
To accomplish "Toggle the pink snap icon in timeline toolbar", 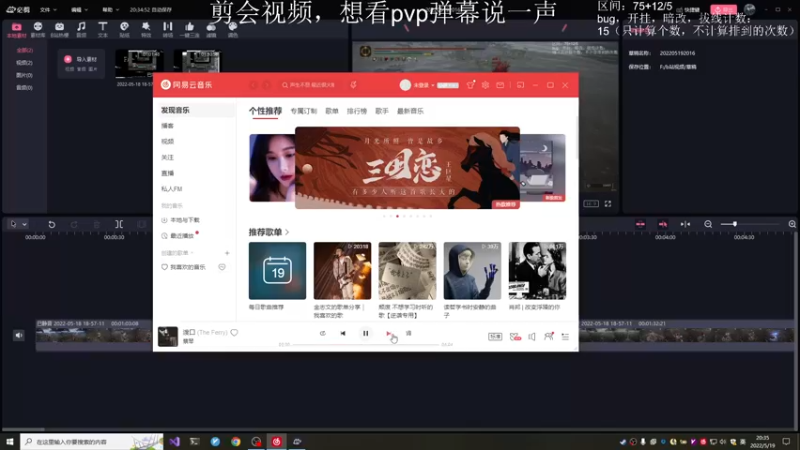I will tap(640, 224).
